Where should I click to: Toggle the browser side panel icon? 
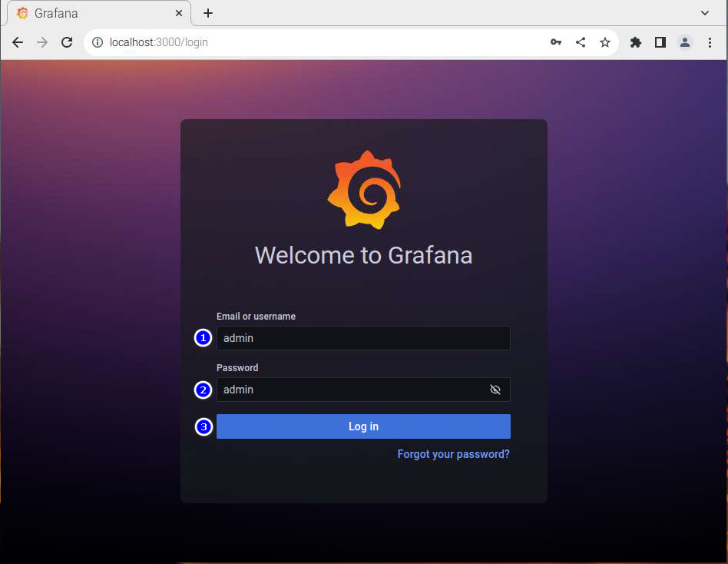[660, 42]
